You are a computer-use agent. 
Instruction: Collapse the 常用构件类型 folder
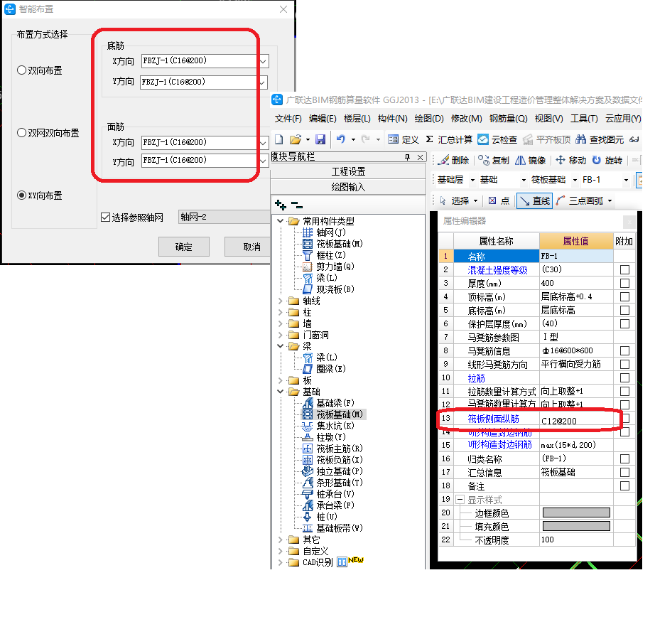click(x=281, y=220)
